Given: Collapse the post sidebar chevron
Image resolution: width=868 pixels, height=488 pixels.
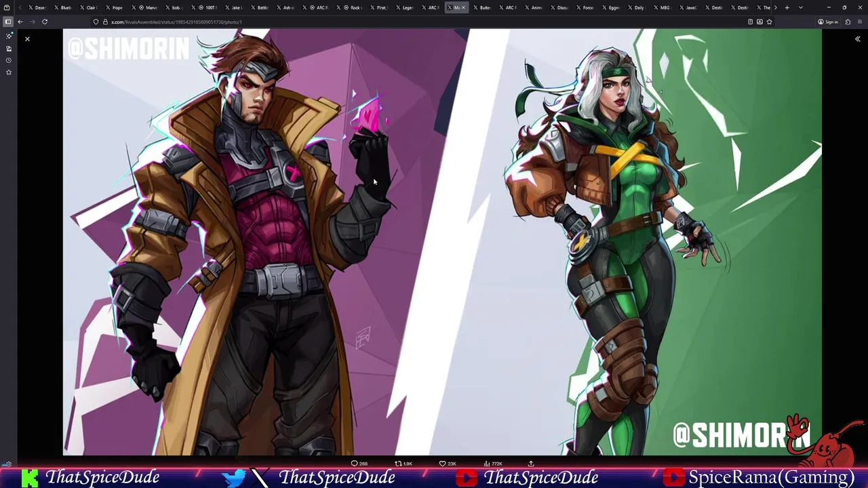Looking at the screenshot, I should point(857,39).
